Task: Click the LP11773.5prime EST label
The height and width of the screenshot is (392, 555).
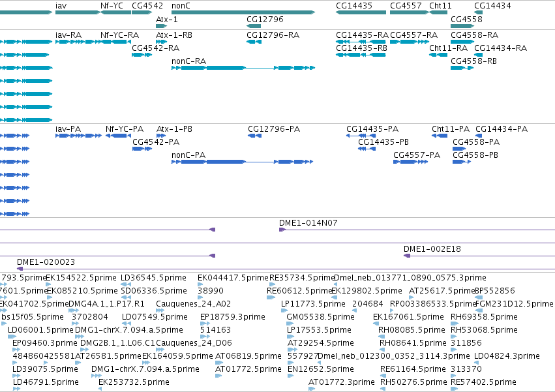Action: click(x=313, y=304)
